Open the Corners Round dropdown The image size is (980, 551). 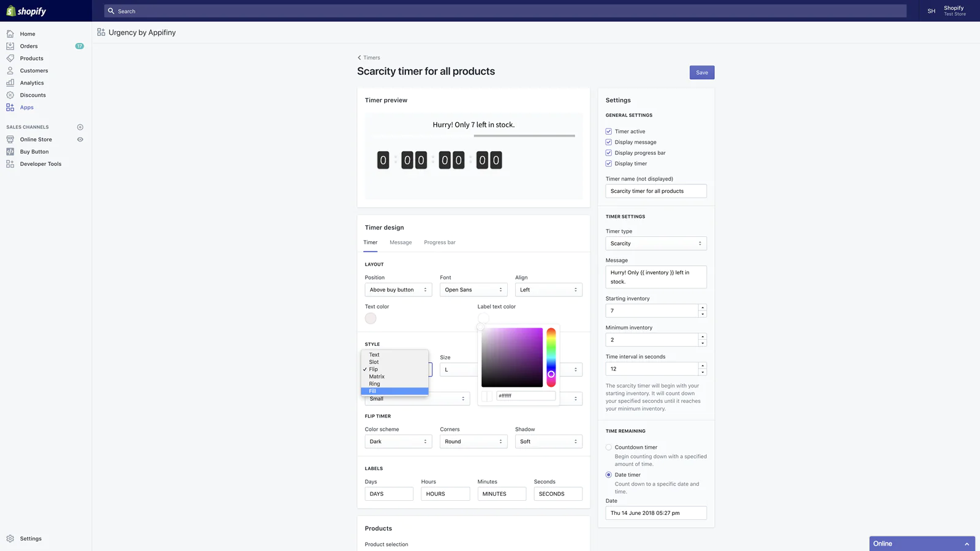point(473,441)
